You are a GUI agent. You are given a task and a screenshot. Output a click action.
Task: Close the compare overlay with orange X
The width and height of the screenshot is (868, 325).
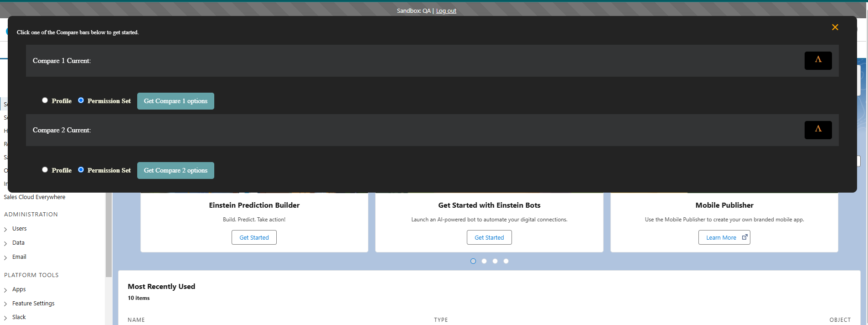(x=835, y=27)
